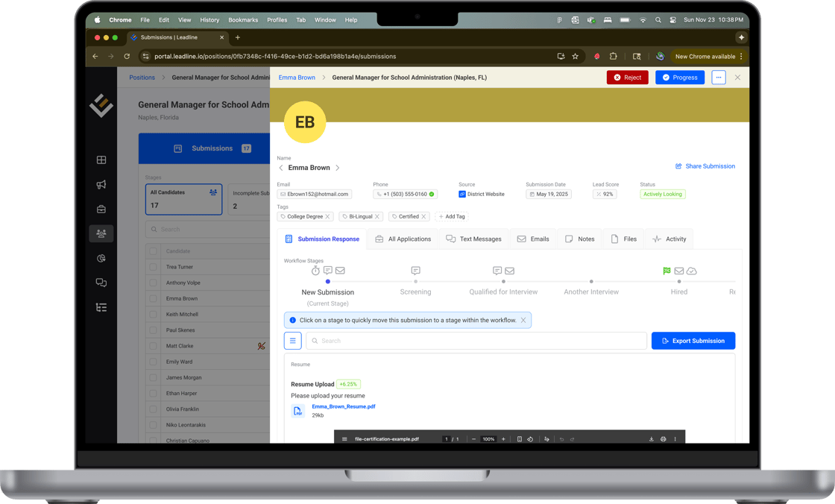The height and width of the screenshot is (504, 835).
Task: Move submission to the Screening stage marker
Action: pos(415,282)
